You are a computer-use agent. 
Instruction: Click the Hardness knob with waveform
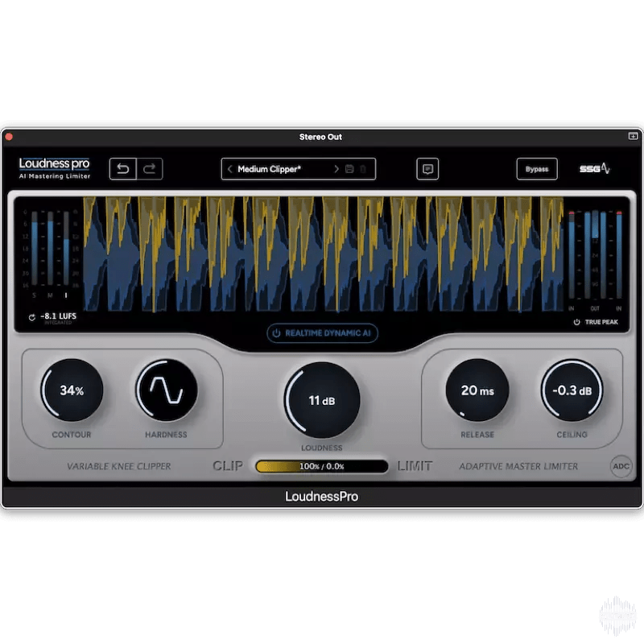(167, 390)
